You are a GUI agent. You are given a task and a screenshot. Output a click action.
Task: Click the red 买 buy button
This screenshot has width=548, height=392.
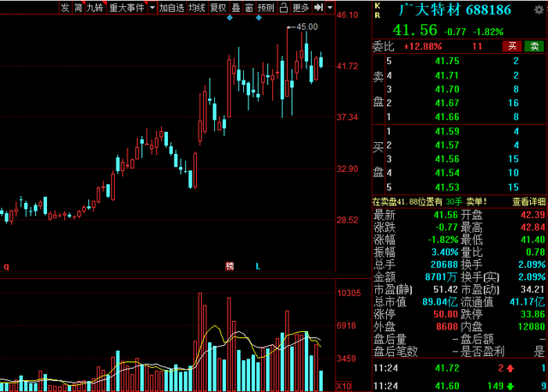point(512,46)
